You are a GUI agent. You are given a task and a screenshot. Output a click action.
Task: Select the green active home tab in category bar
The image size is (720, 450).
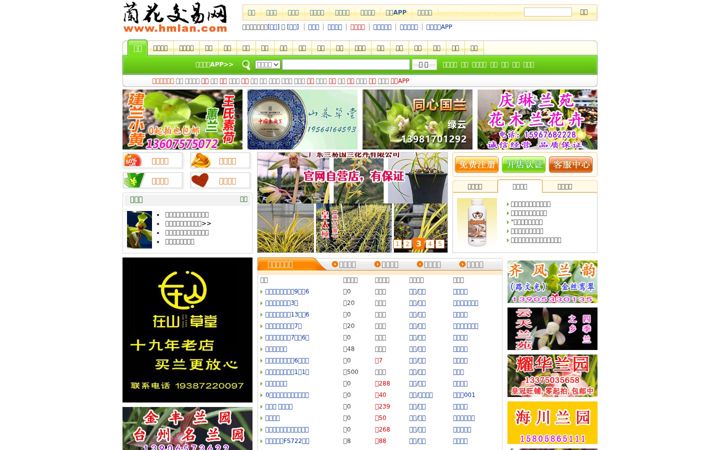[x=137, y=48]
